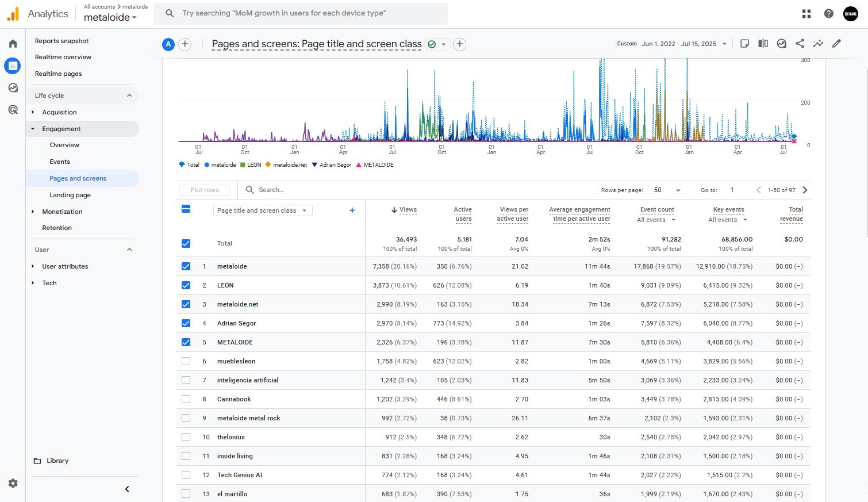Toggle the select-all rows checkbox

[186, 209]
